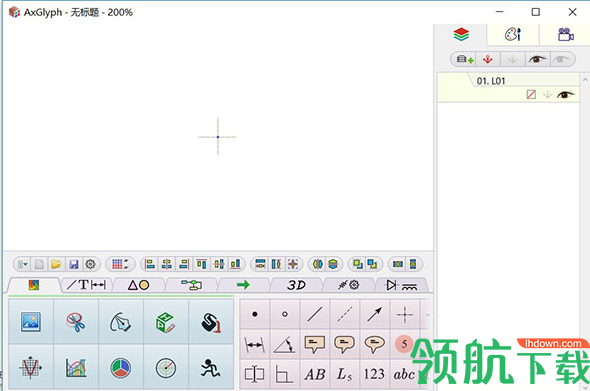
Task: Save the drawing with the floppy icon
Action: [x=73, y=264]
